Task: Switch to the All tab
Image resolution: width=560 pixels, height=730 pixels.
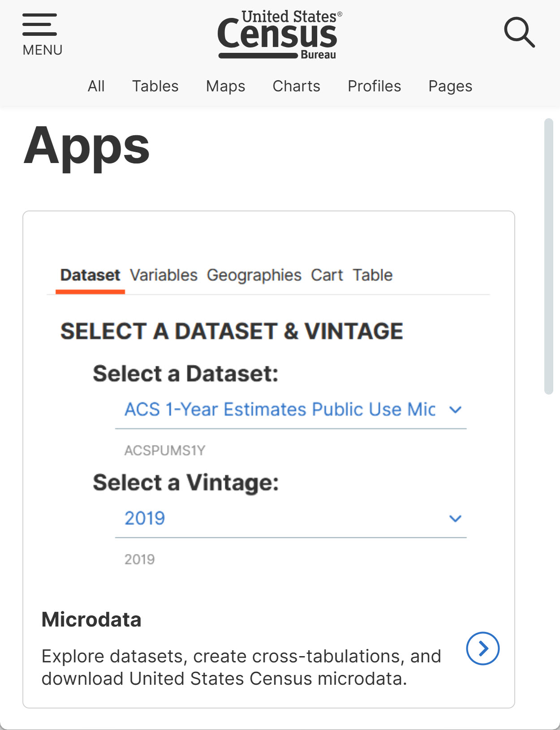Action: (96, 86)
